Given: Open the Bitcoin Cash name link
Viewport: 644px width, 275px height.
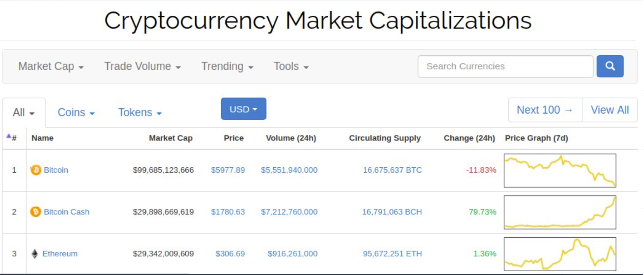Looking at the screenshot, I should (66, 212).
